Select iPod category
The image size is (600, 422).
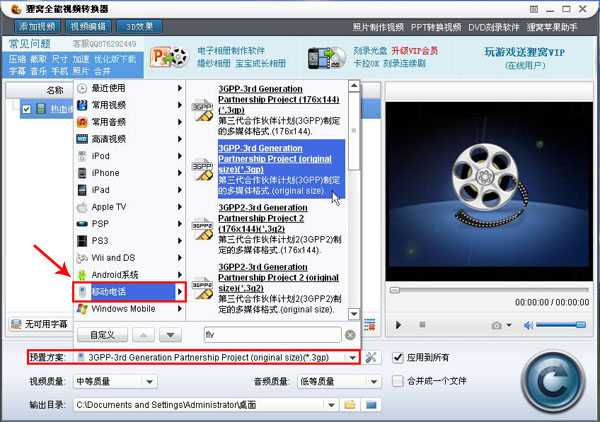point(130,156)
